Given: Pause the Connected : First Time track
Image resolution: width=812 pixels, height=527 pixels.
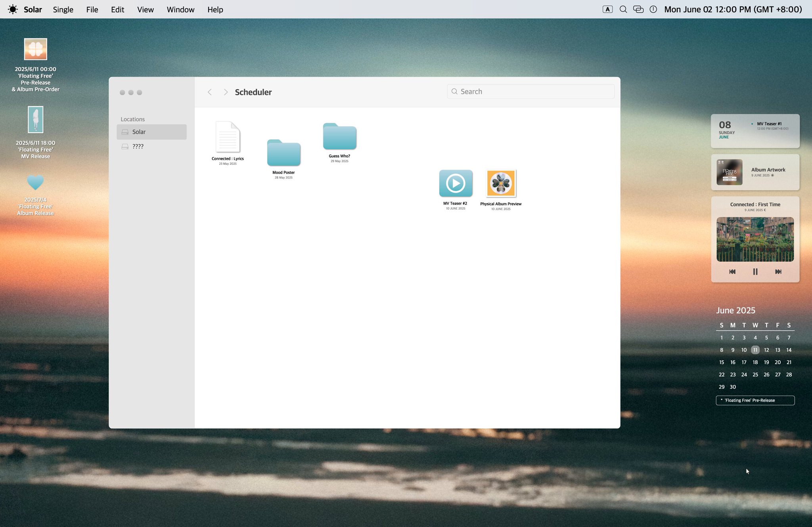Looking at the screenshot, I should click(x=755, y=272).
